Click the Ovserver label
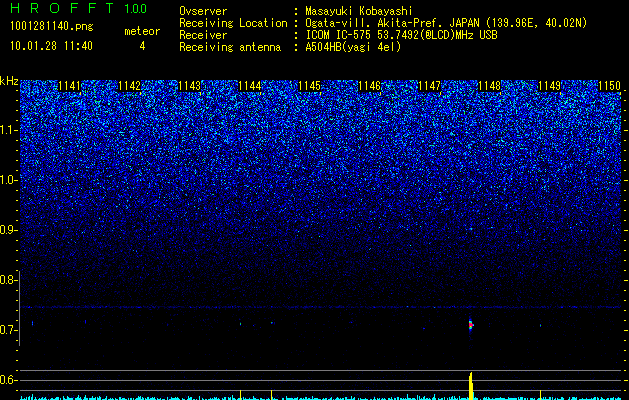 203,11
